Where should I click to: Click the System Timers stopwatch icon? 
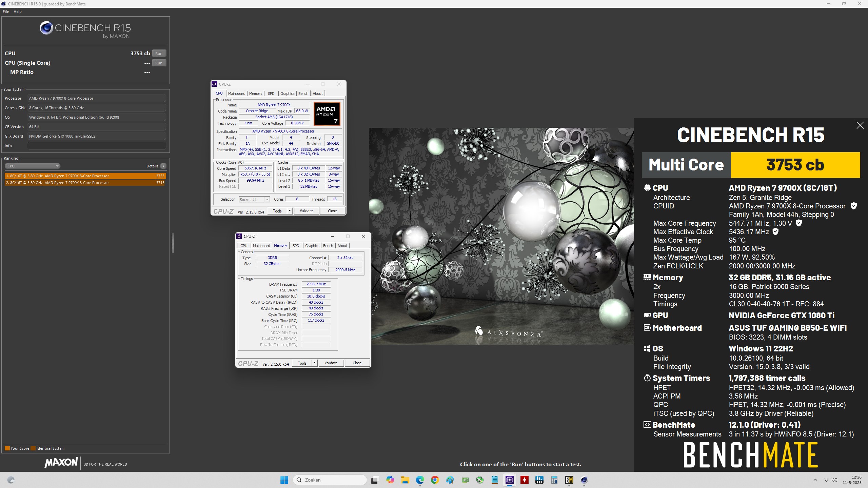[x=647, y=378]
